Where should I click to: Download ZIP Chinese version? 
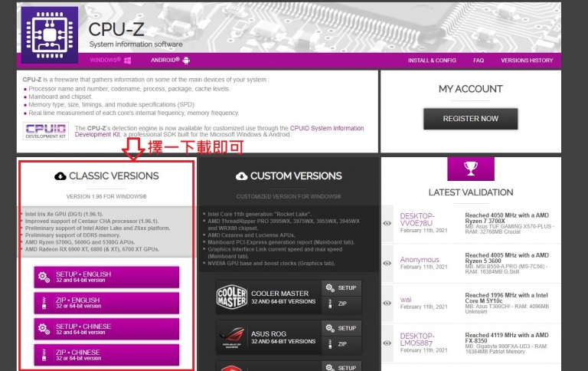tap(106, 355)
